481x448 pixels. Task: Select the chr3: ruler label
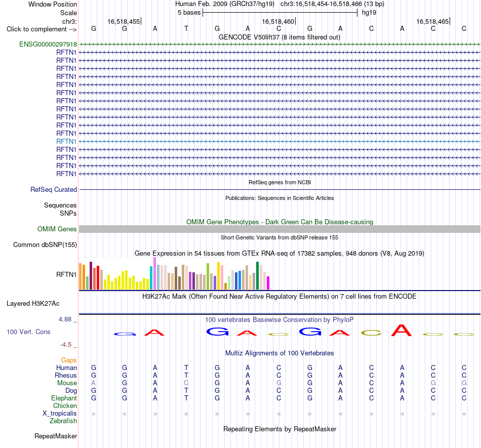coord(69,21)
